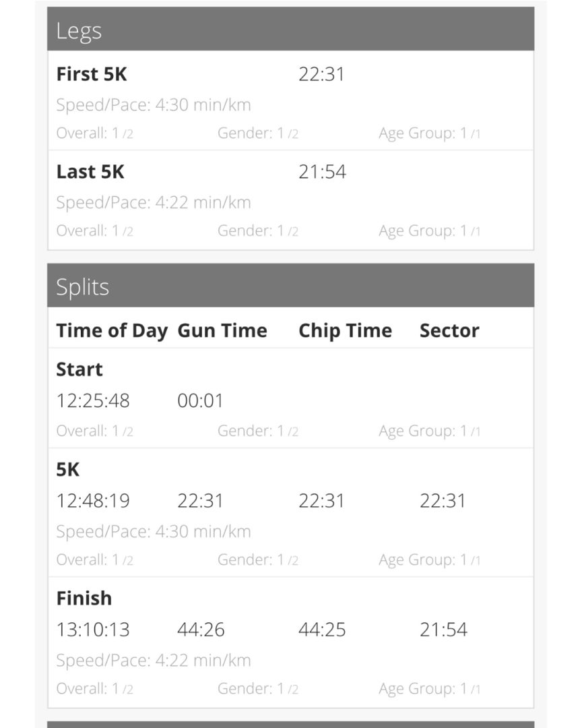Select the First 5K leg row
This screenshot has width=582, height=728.
tap(290, 100)
